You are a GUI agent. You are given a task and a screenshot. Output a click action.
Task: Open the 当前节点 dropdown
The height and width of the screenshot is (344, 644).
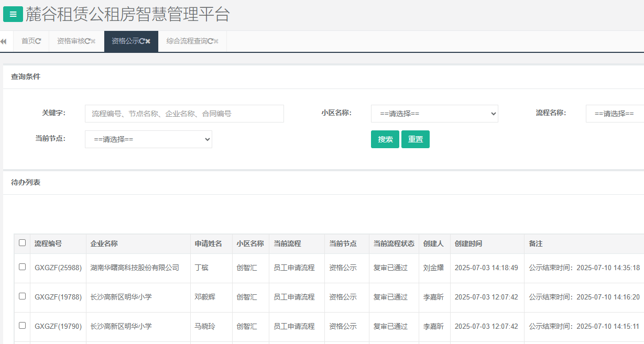tap(148, 139)
